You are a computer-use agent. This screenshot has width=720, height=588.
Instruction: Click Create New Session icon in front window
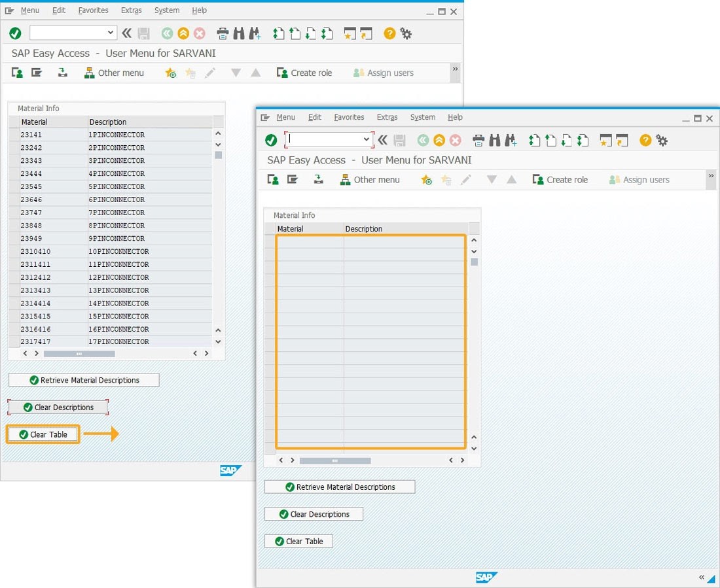pyautogui.click(x=605, y=141)
